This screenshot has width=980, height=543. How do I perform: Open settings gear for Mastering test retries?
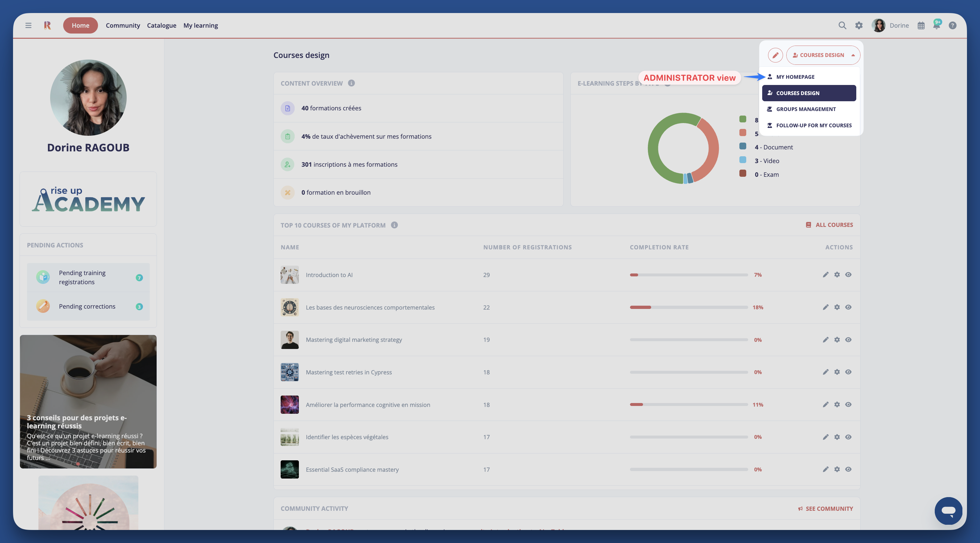[836, 372]
